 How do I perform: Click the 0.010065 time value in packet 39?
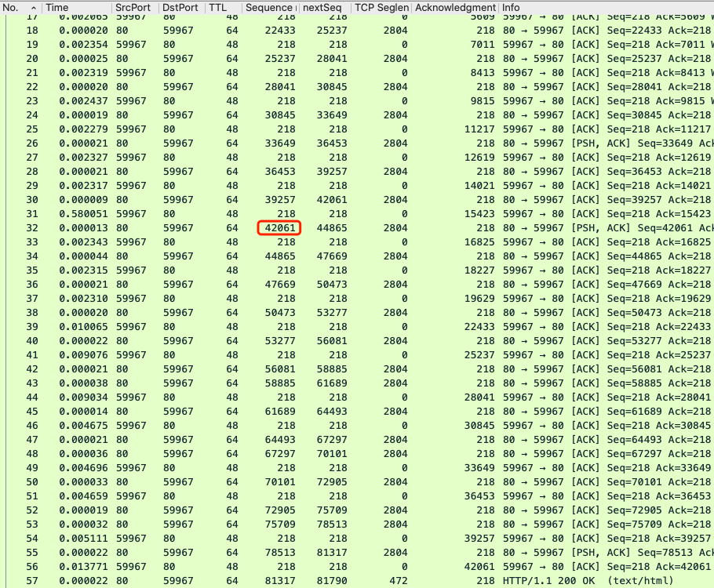click(83, 327)
